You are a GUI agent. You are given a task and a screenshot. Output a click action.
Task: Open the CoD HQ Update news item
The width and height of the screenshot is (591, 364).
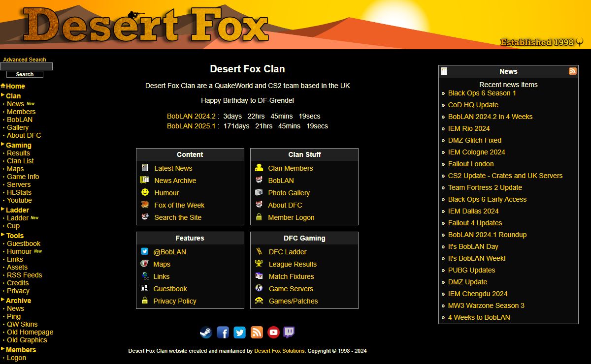click(473, 105)
